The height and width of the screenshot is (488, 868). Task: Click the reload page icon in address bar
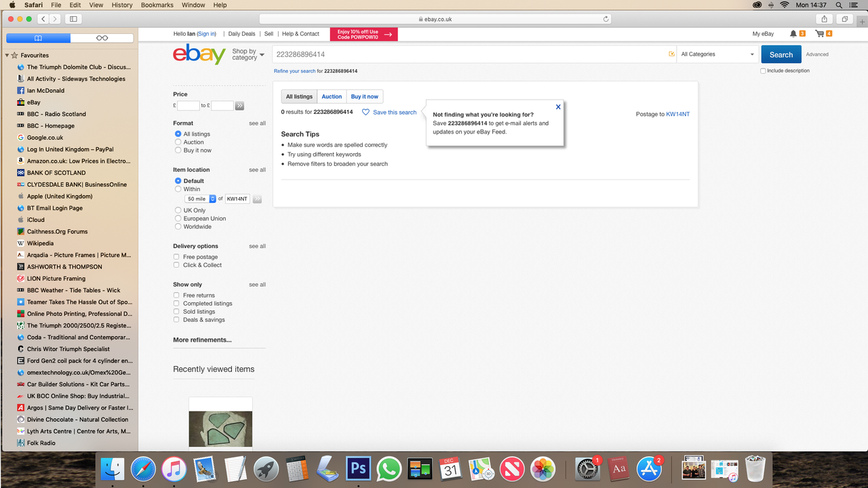pyautogui.click(x=606, y=19)
